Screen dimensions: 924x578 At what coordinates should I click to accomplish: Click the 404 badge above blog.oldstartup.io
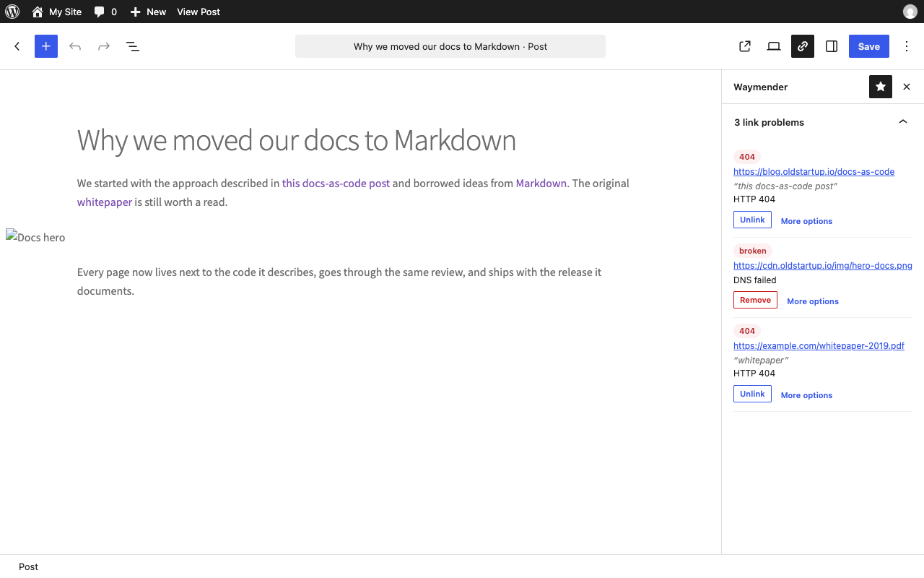tap(747, 157)
